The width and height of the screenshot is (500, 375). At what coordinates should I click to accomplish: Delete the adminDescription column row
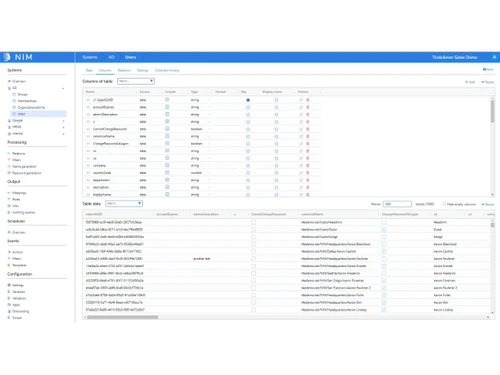coord(308,115)
